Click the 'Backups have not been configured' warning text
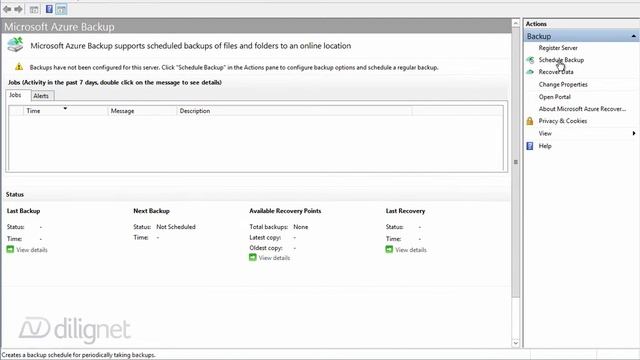The width and height of the screenshot is (640, 360). coord(234,67)
